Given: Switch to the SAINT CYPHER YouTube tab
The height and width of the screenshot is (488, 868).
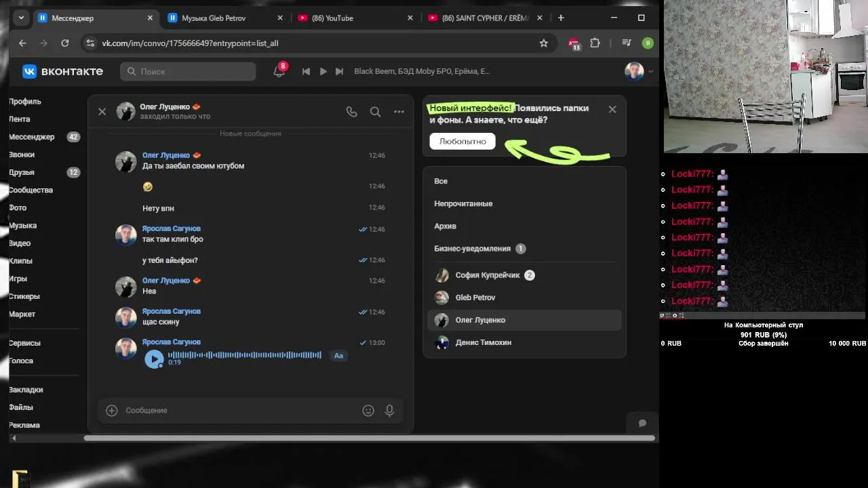Looking at the screenshot, I should tap(485, 18).
